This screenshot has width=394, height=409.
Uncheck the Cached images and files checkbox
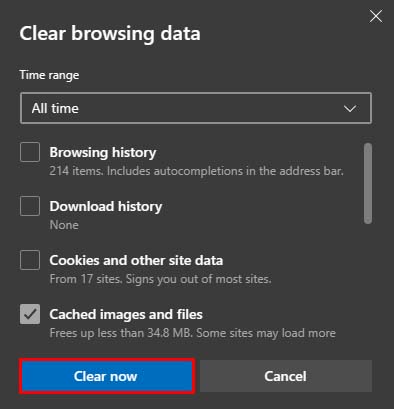click(x=30, y=314)
